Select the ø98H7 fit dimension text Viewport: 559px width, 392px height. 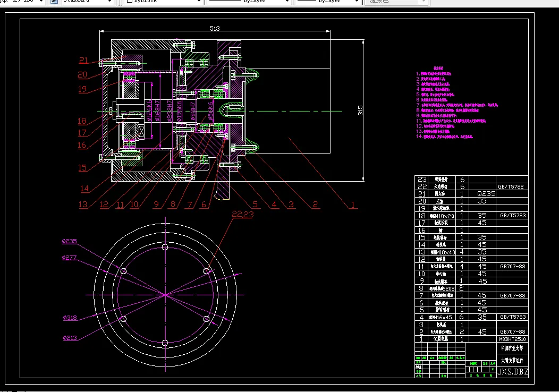tap(192, 112)
